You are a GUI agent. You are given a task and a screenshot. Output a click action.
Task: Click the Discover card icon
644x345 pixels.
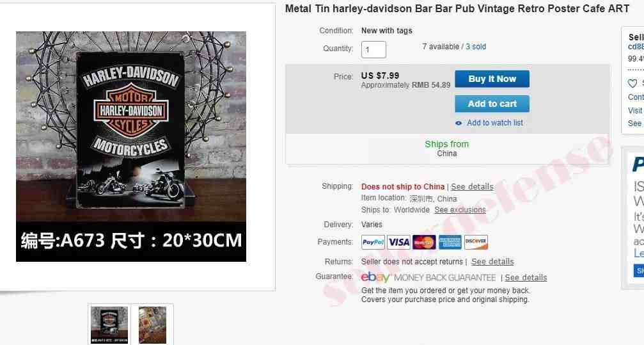(x=476, y=242)
